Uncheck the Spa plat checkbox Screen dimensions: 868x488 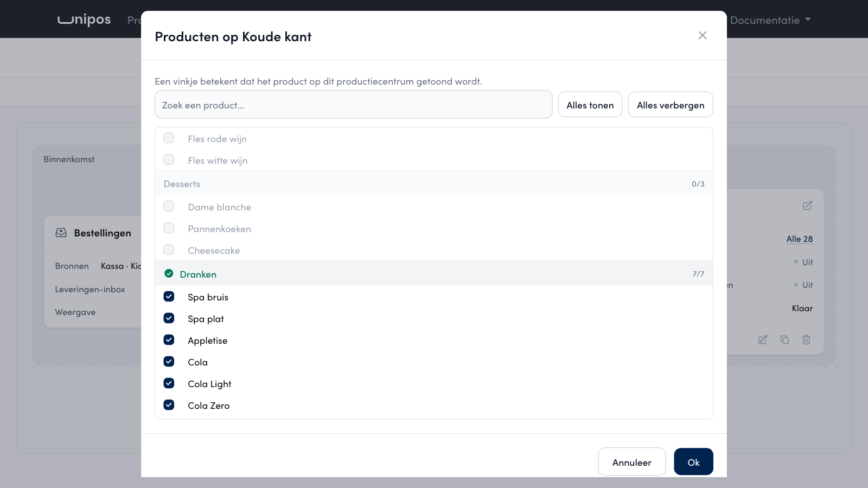tap(169, 318)
